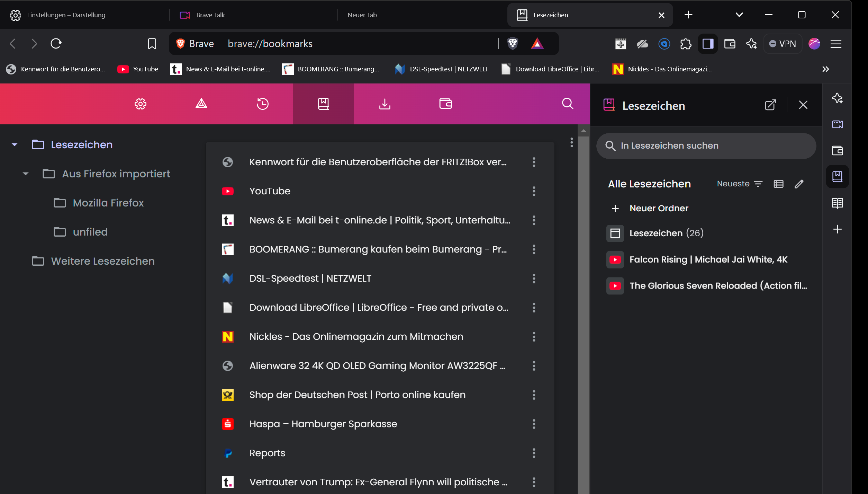Open Brave Wallet from the toolbar
The width and height of the screenshot is (868, 494).
[x=730, y=44]
